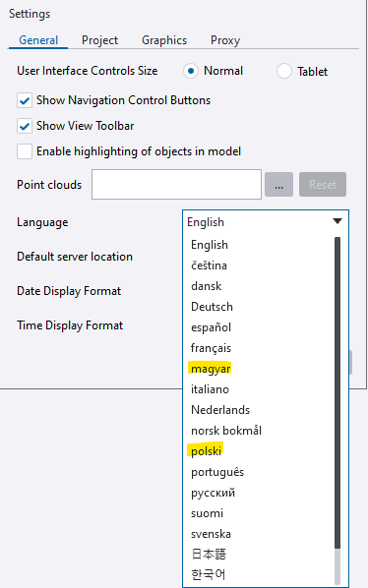Collapse the Language dropdown arrow
This screenshot has width=368, height=588.
point(337,221)
